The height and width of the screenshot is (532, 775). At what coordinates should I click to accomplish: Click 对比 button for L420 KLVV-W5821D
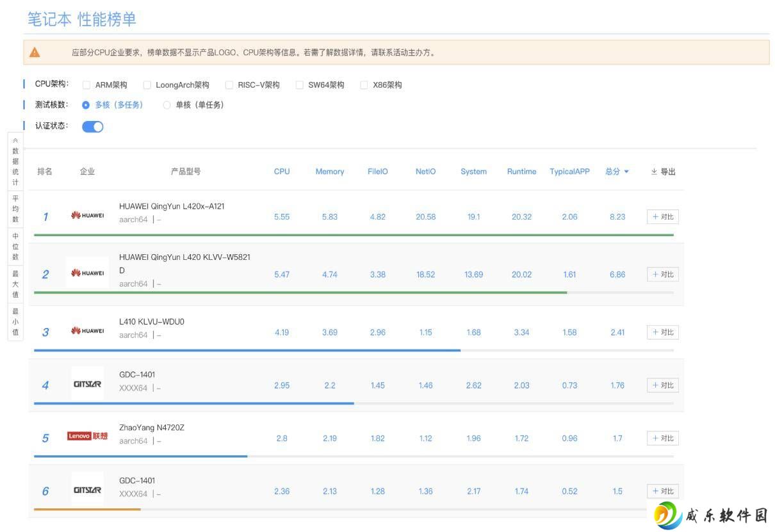click(663, 274)
